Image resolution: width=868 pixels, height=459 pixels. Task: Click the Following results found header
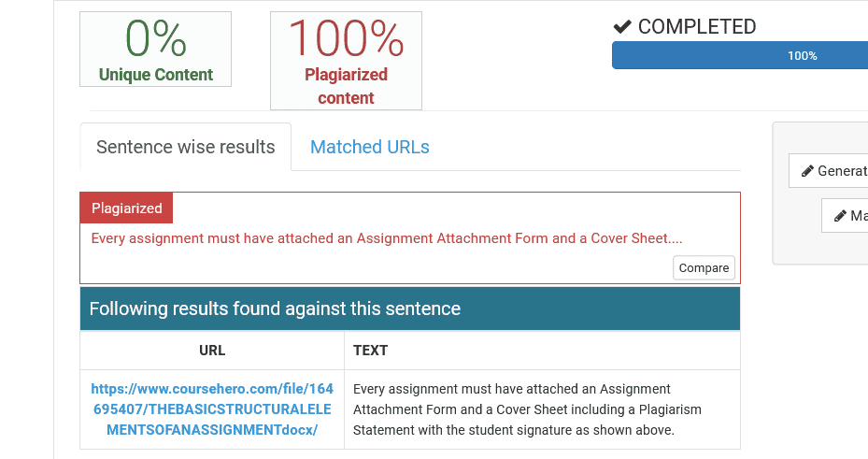tap(410, 308)
